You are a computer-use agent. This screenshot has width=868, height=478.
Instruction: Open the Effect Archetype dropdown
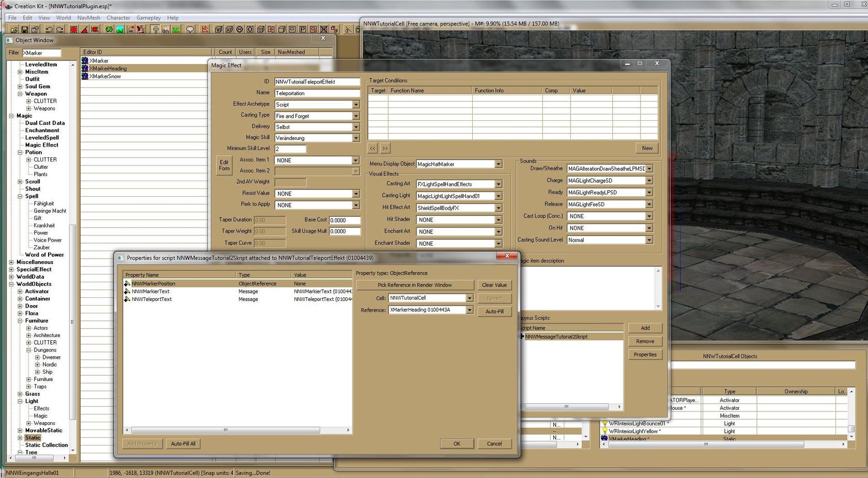pyautogui.click(x=355, y=105)
